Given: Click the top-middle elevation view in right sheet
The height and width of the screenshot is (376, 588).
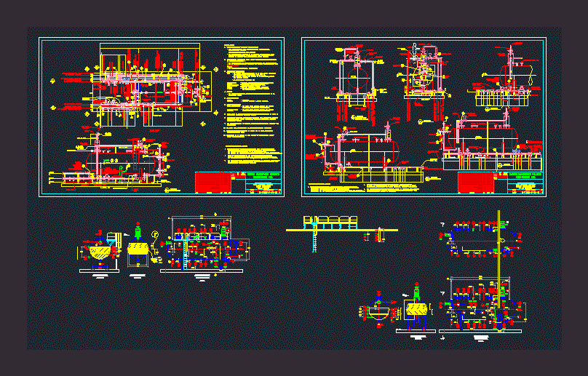Looking at the screenshot, I should click(x=422, y=81).
